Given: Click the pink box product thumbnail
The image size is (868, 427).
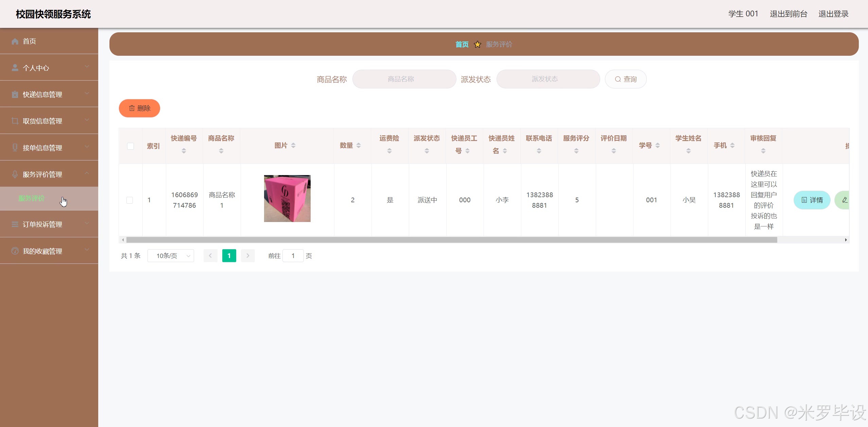Looking at the screenshot, I should pos(287,199).
